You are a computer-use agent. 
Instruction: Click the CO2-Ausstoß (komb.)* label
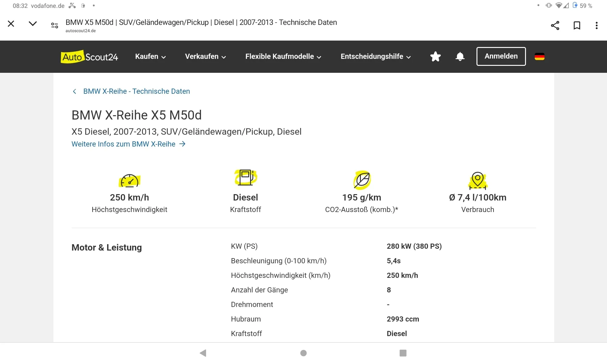361,210
